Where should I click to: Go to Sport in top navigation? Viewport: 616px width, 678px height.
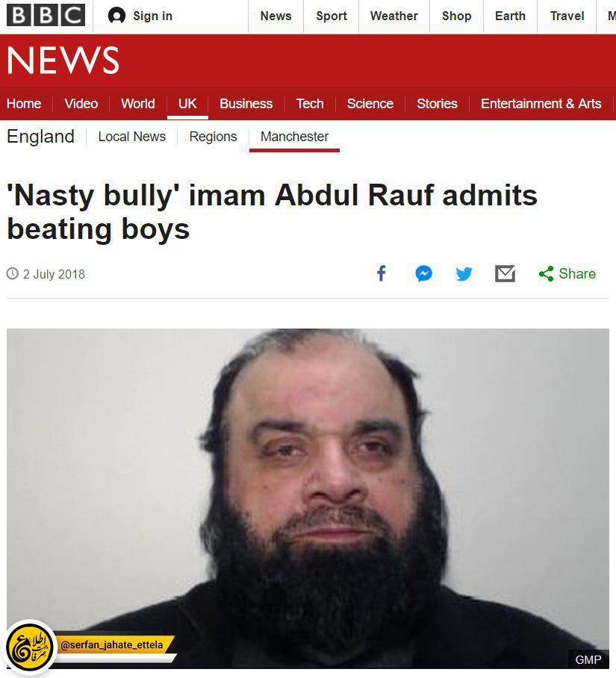pyautogui.click(x=332, y=16)
